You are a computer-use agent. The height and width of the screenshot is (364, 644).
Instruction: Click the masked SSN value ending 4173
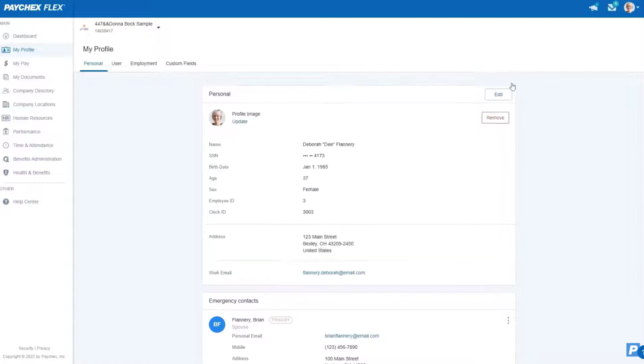coord(314,155)
